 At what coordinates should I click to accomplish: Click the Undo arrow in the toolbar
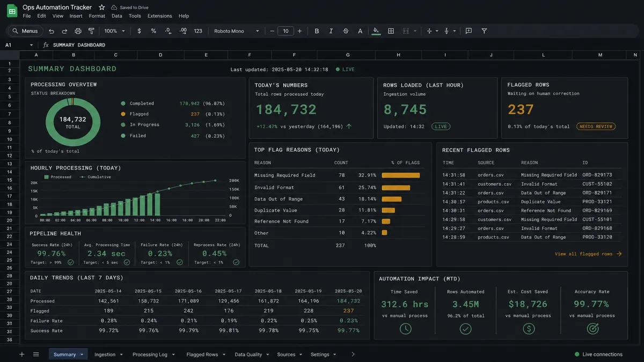pyautogui.click(x=52, y=31)
